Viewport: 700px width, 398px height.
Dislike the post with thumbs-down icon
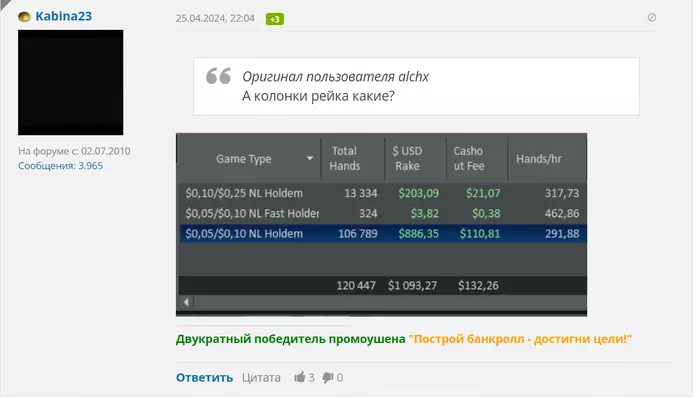328,378
